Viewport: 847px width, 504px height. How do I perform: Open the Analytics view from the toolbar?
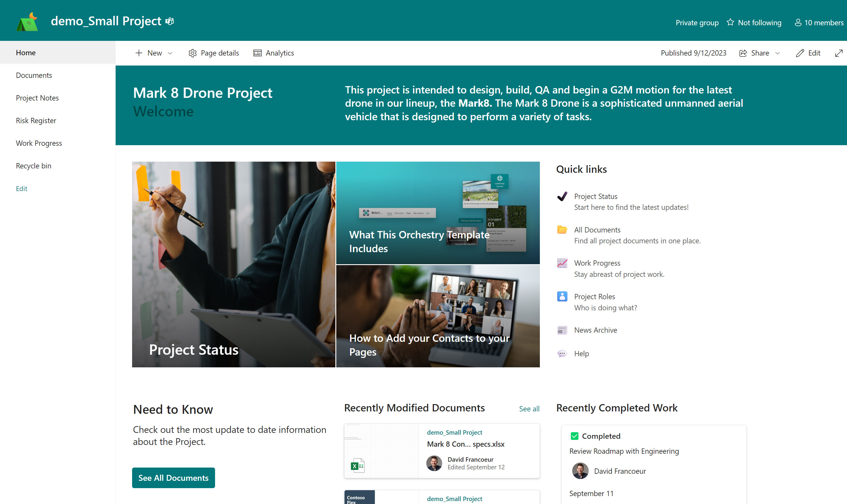pyautogui.click(x=273, y=53)
